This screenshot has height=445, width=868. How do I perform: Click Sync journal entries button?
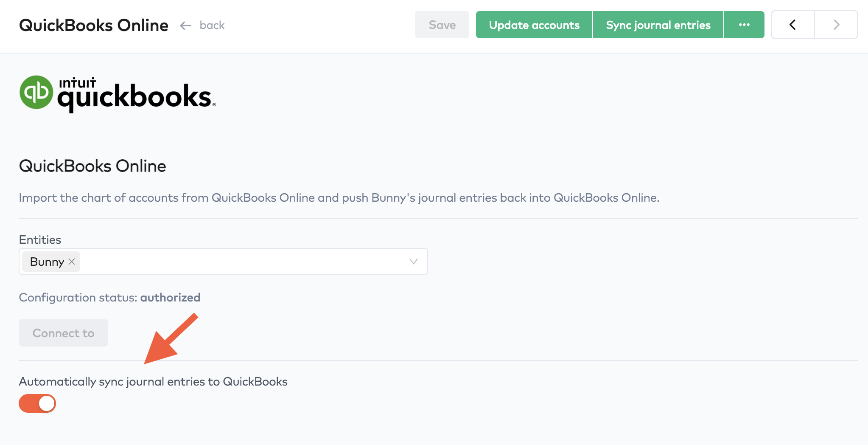tap(658, 25)
